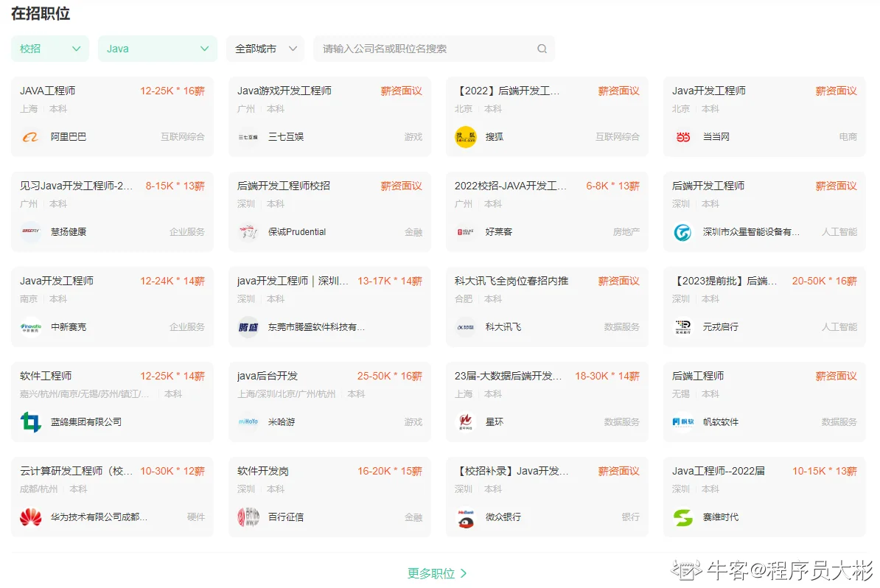This screenshot has height=588, width=880.
Task: Click the 百行征信 logo
Action: [248, 517]
